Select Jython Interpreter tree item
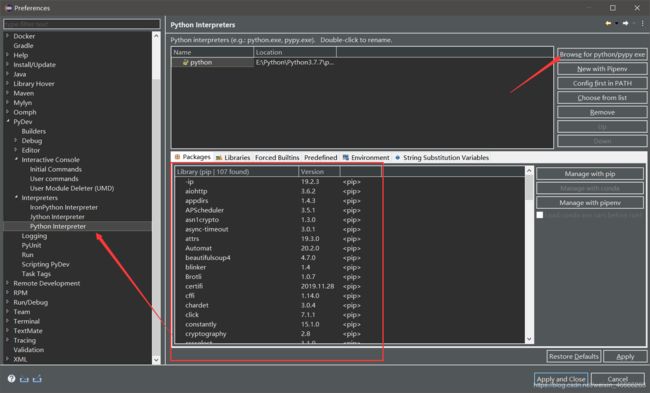Screen dimensions: 650x393 [57, 217]
